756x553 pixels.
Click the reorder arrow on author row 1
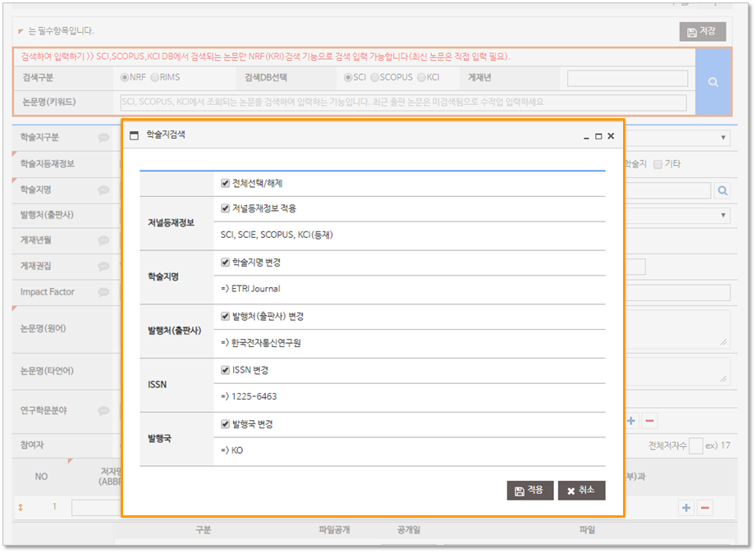pyautogui.click(x=21, y=507)
